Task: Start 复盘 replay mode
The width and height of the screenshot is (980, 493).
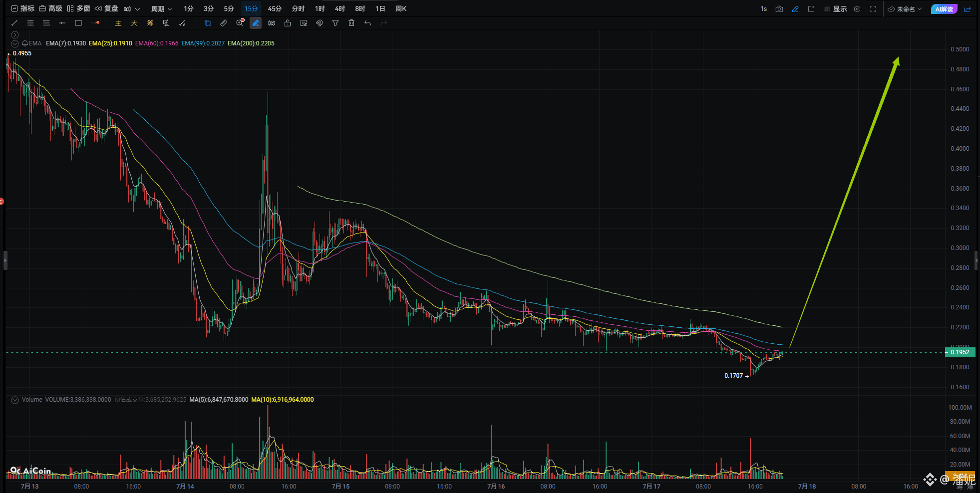Action: [107, 8]
